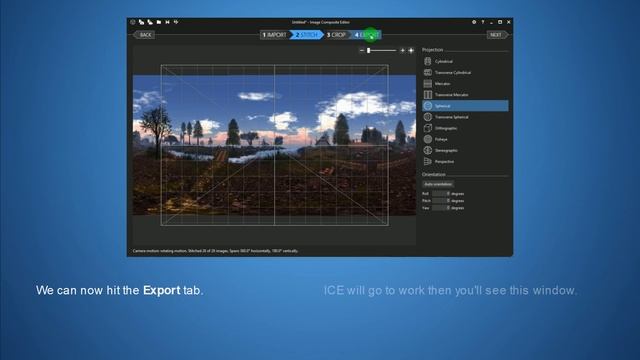Pick the Fisheye projection
The height and width of the screenshot is (360, 640).
[465, 139]
